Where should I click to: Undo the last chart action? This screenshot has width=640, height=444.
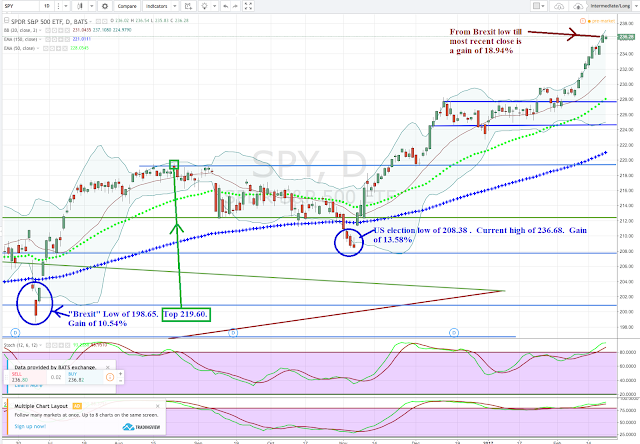coord(226,6)
